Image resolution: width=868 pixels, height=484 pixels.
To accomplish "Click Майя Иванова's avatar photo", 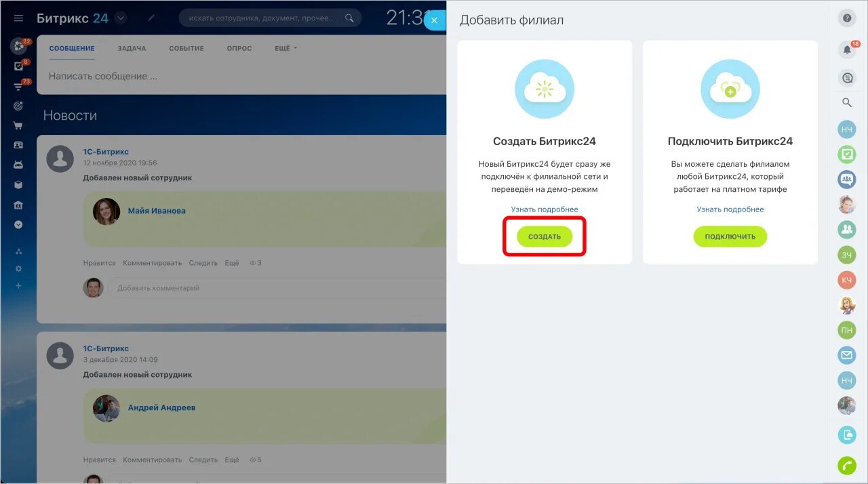I will pyautogui.click(x=106, y=211).
